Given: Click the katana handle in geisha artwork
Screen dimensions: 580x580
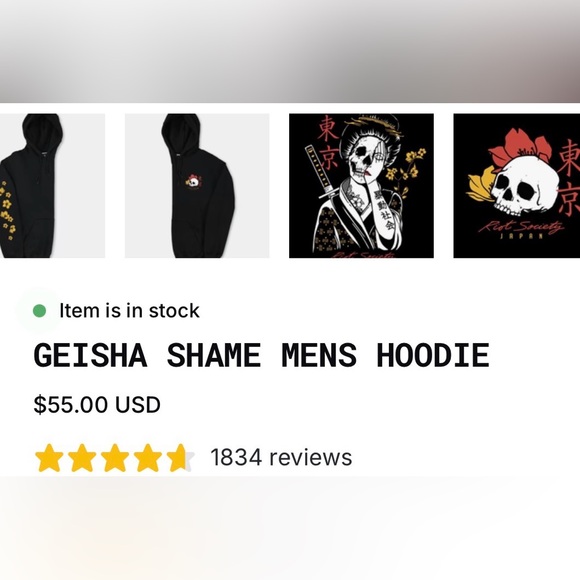Looking at the screenshot, I should tap(315, 167).
